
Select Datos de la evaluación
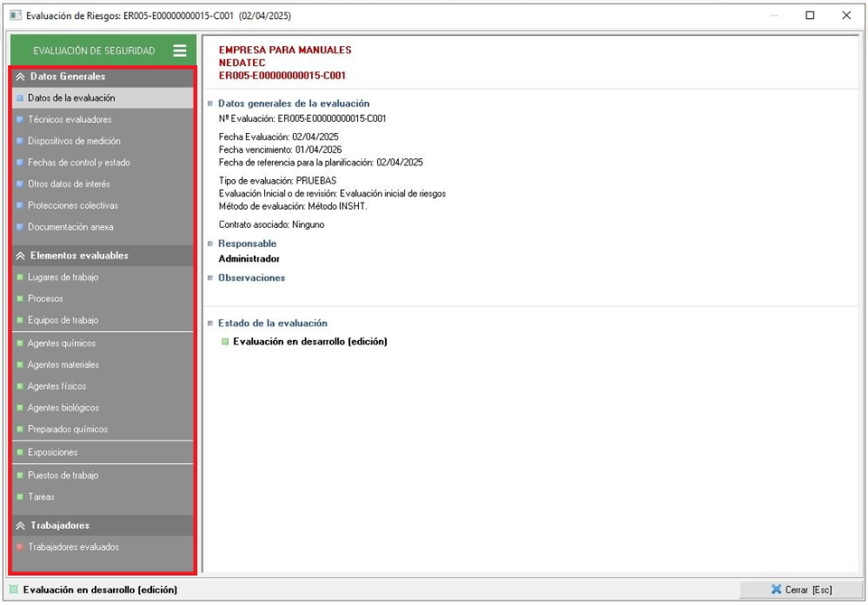pos(71,98)
